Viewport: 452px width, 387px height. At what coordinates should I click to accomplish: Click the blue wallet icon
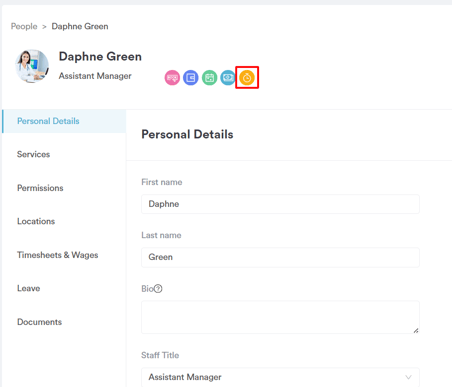pyautogui.click(x=191, y=78)
